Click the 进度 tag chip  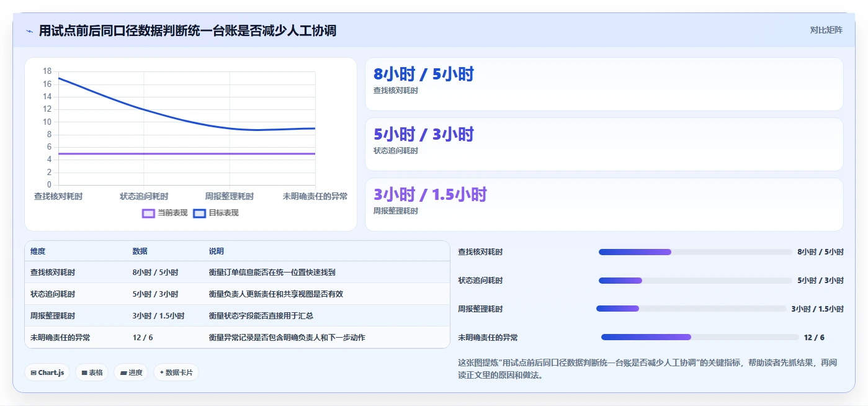point(131,372)
